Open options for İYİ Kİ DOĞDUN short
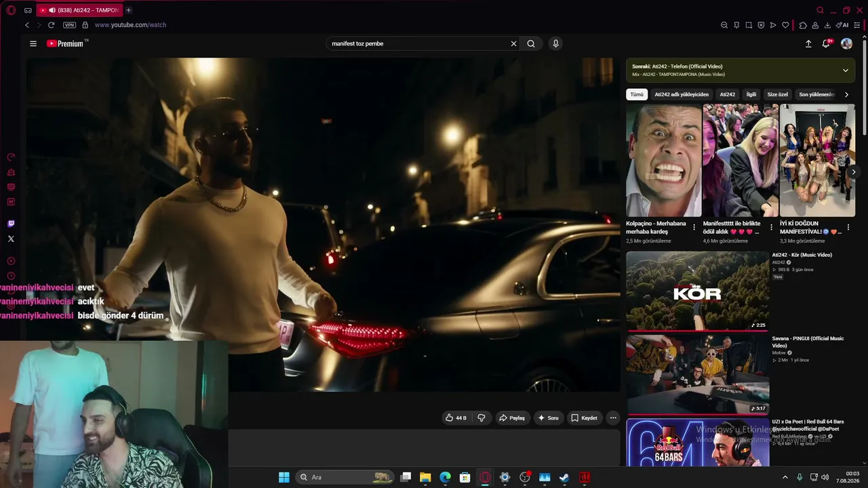868x488 pixels. pyautogui.click(x=848, y=227)
